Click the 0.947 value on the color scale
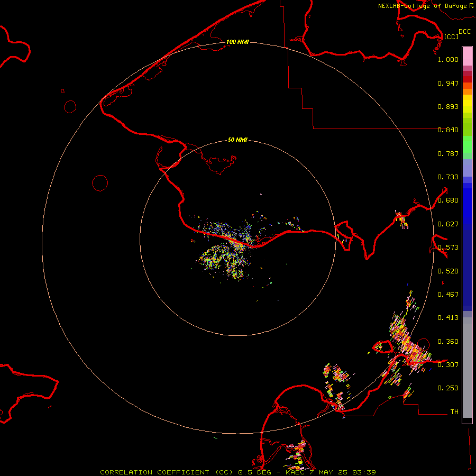This screenshot has height=476, width=476. pyautogui.click(x=448, y=83)
